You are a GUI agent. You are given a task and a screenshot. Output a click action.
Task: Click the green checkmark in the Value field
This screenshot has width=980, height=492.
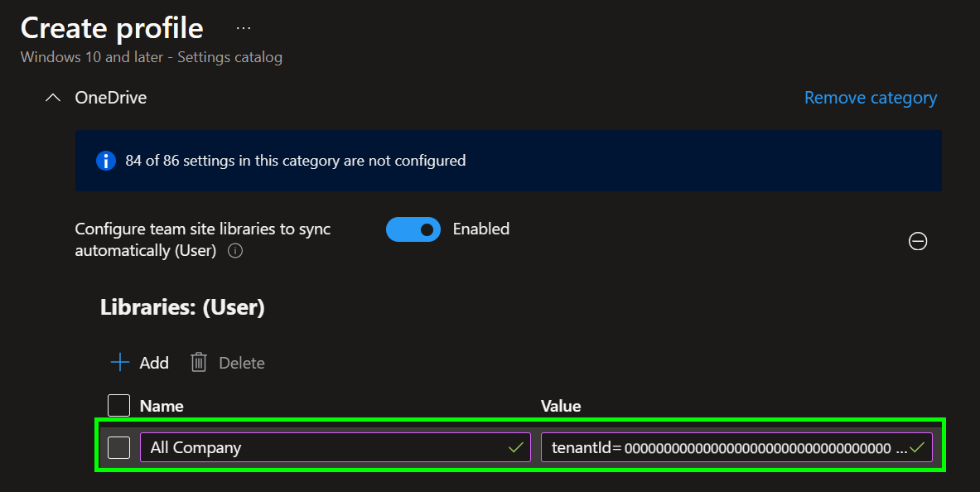coord(916,447)
